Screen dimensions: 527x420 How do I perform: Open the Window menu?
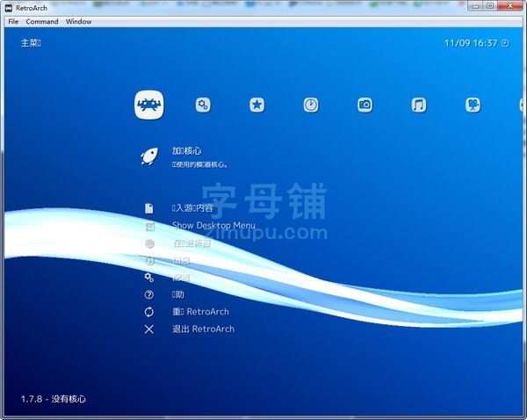pos(79,21)
